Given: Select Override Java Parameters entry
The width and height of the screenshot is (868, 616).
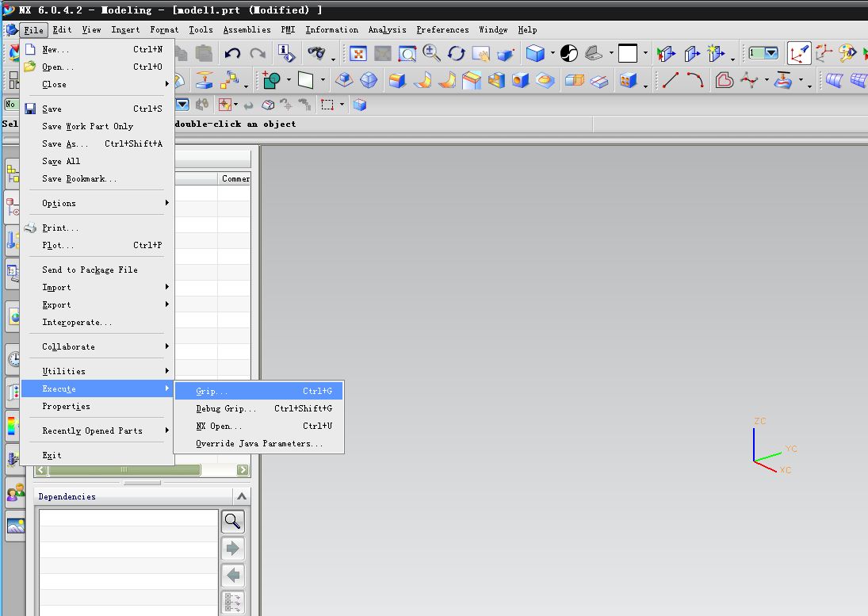Looking at the screenshot, I should tap(259, 444).
